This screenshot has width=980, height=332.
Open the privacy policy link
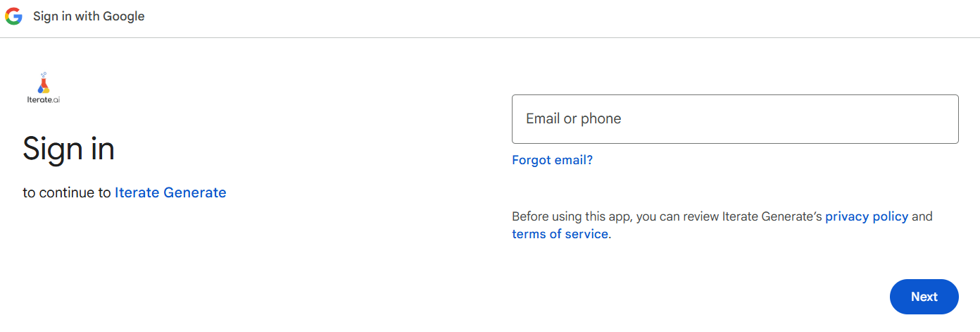coord(866,216)
